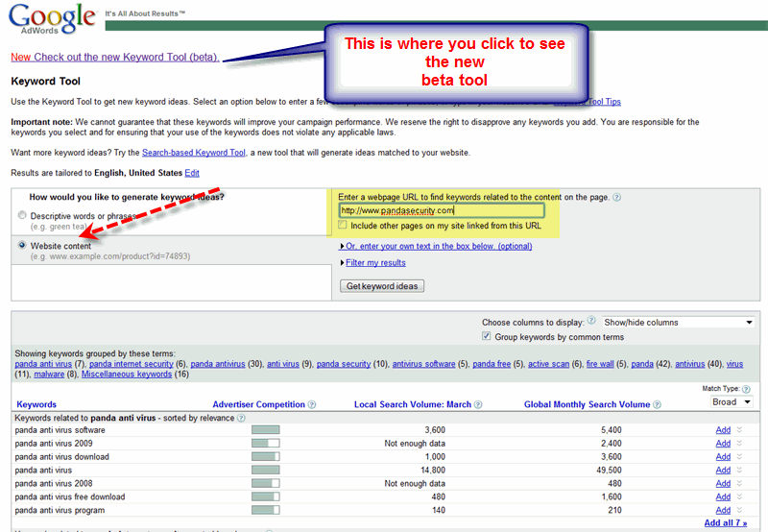Viewport: 768px width, 532px height.
Task: Click help icon beside Local Search Volume: March
Action: pyautogui.click(x=478, y=404)
